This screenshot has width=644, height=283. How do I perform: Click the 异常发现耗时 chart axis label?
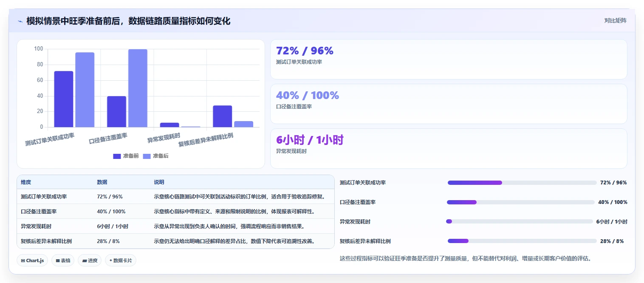tap(164, 138)
